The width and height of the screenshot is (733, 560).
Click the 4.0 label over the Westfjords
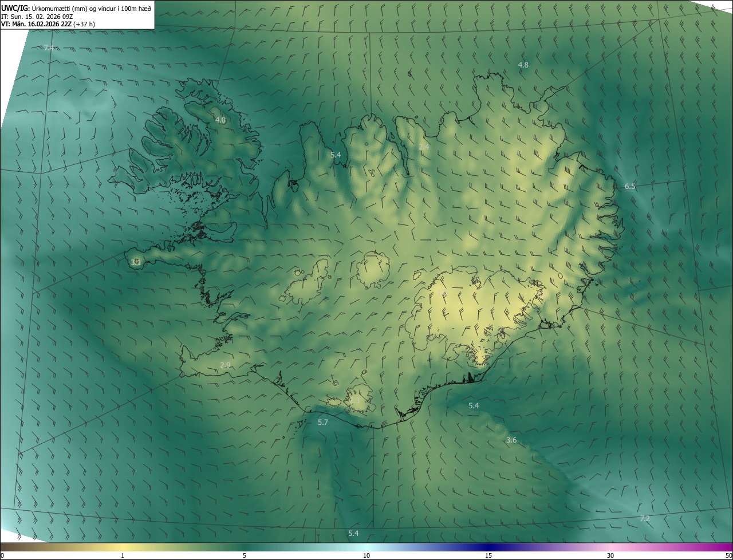(220, 120)
